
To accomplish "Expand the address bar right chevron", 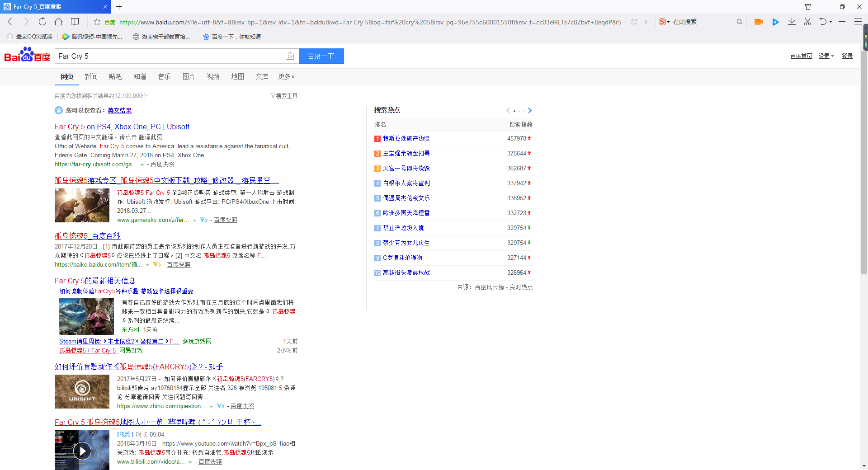I will click(646, 22).
